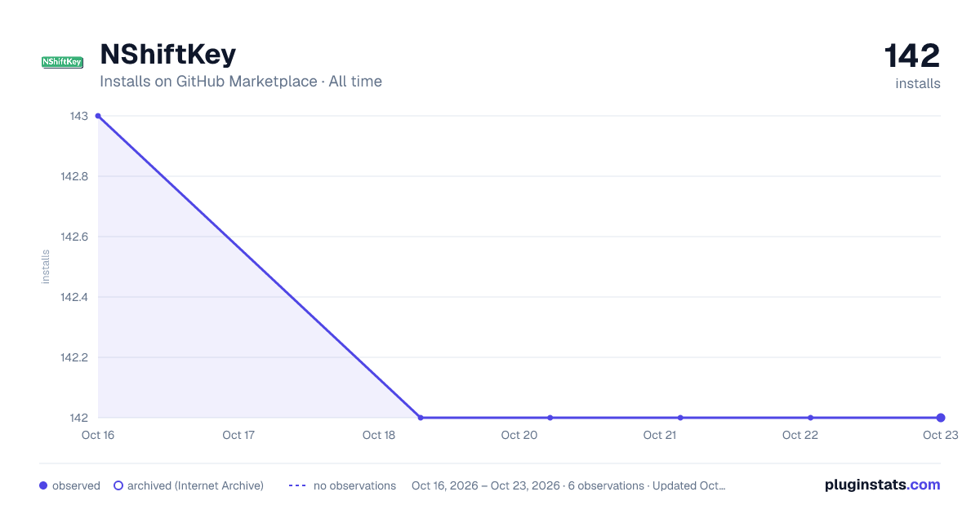The width and height of the screenshot is (980, 514).
Task: Click the Oct 20 x-axis label
Action: [519, 435]
